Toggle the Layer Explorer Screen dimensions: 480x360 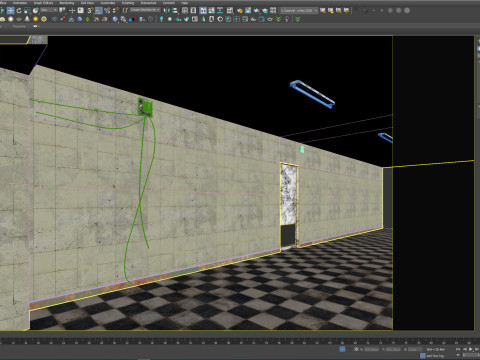(193, 11)
